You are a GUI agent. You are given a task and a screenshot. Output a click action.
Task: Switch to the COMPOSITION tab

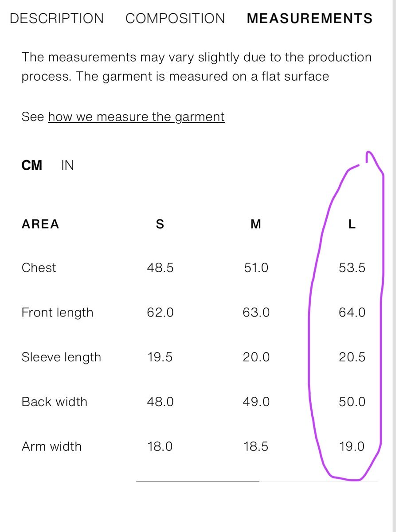click(x=175, y=19)
